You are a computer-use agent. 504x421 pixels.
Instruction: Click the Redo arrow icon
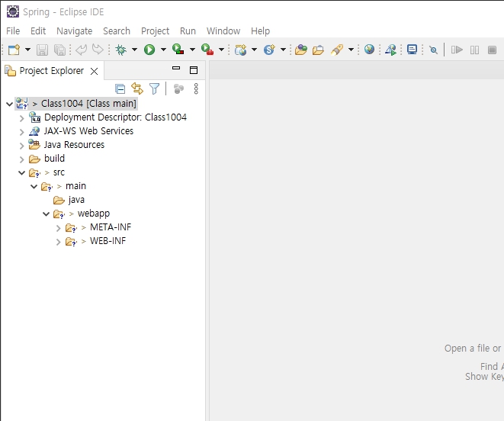pos(98,50)
